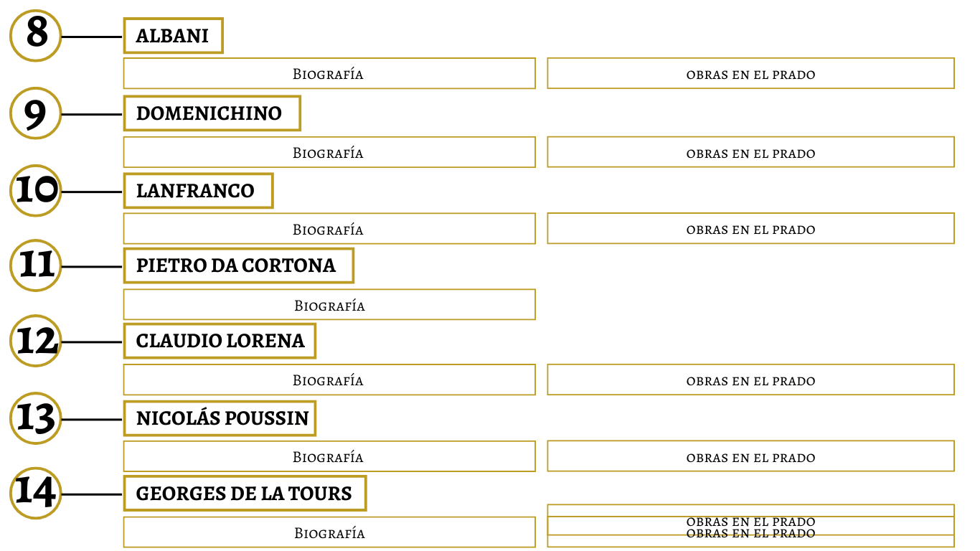980x551 pixels.
Task: Open Biografía under Nicolás Poussin
Action: [329, 456]
